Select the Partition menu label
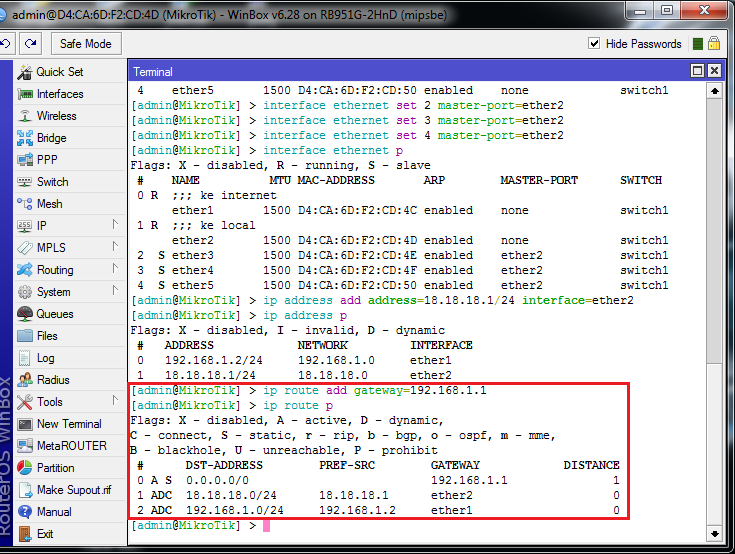The image size is (735, 554). [x=56, y=468]
